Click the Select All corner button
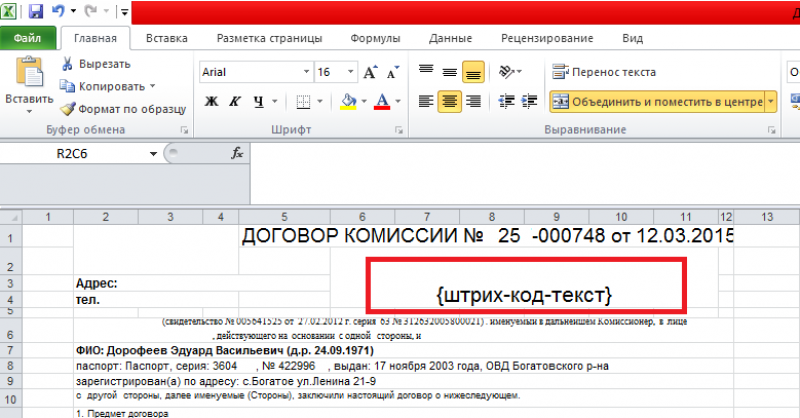 [11, 217]
